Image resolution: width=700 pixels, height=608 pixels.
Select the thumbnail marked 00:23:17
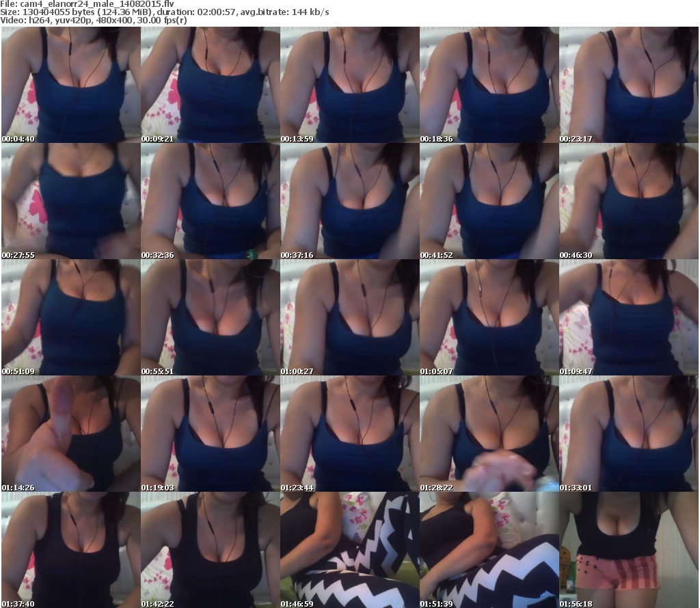point(629,85)
